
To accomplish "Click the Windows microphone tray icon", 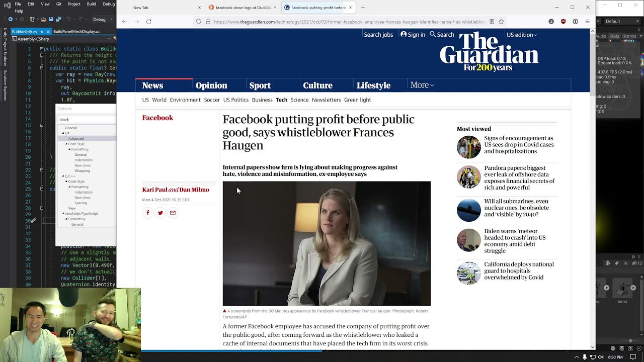I will (584, 357).
